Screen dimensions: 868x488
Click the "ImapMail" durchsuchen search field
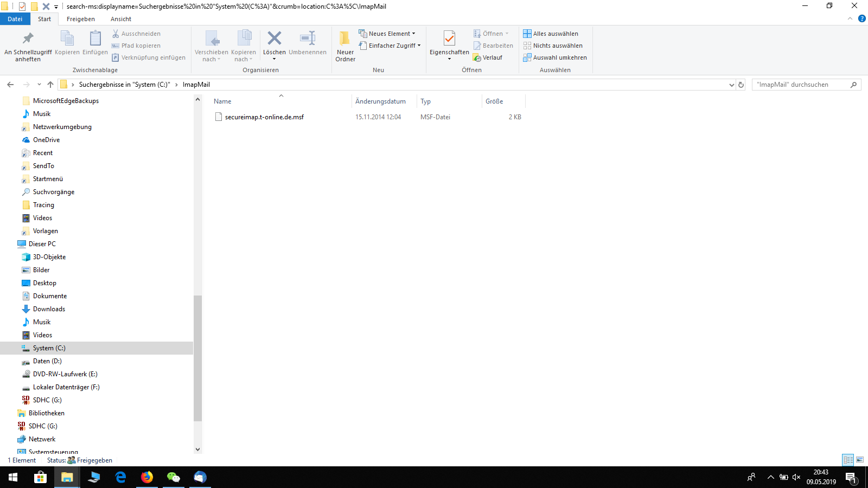click(801, 85)
